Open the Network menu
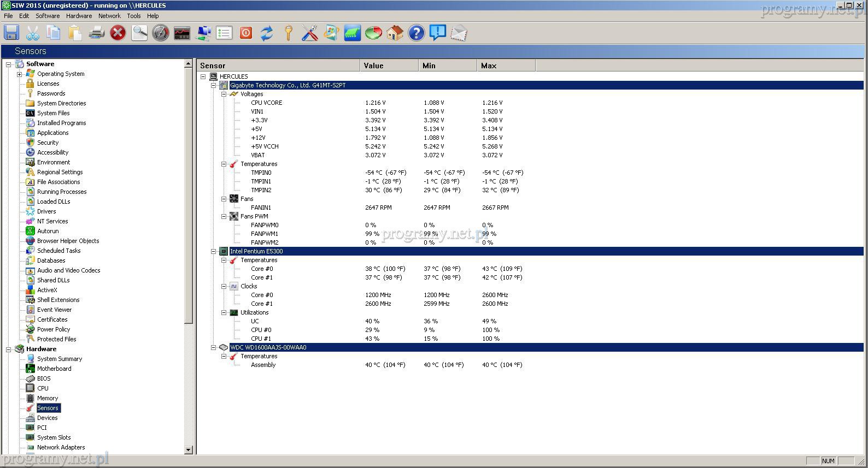The image size is (868, 468). point(109,16)
